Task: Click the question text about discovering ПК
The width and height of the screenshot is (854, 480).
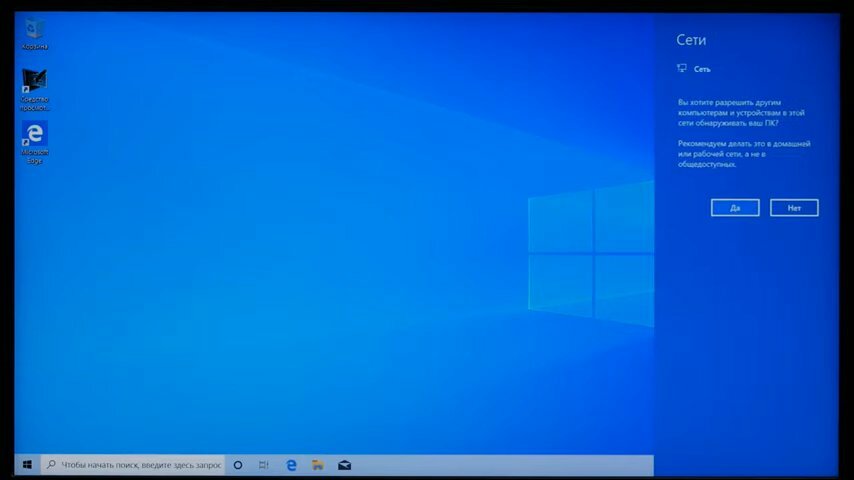Action: tap(741, 113)
